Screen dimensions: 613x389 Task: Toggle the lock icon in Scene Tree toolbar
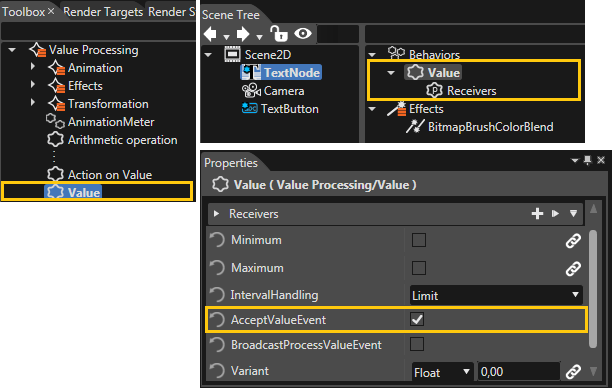point(279,34)
